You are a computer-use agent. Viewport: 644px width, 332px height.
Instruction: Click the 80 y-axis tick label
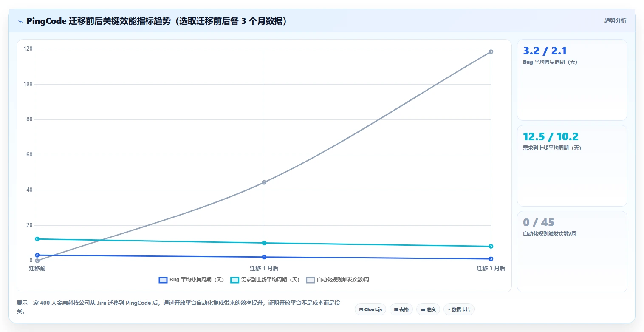click(29, 119)
